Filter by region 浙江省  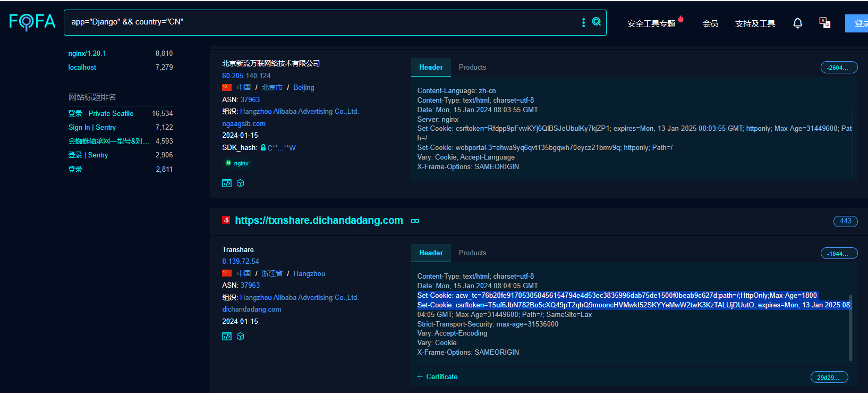(x=272, y=273)
